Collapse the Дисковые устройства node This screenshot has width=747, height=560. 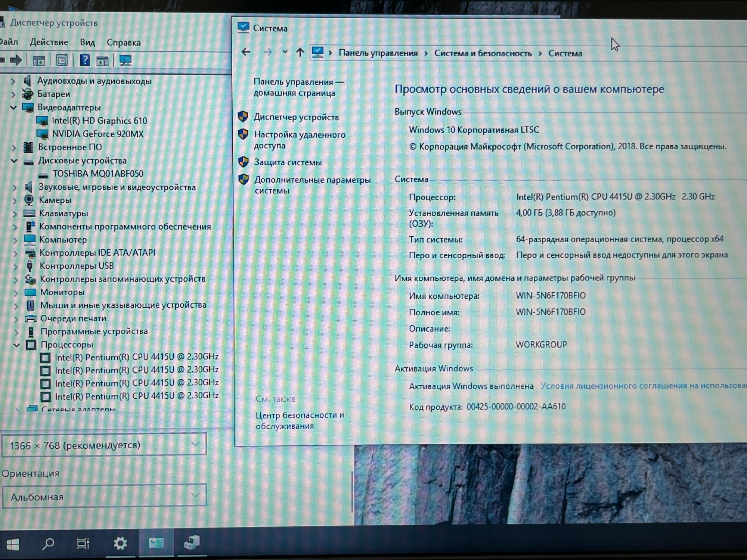[14, 161]
